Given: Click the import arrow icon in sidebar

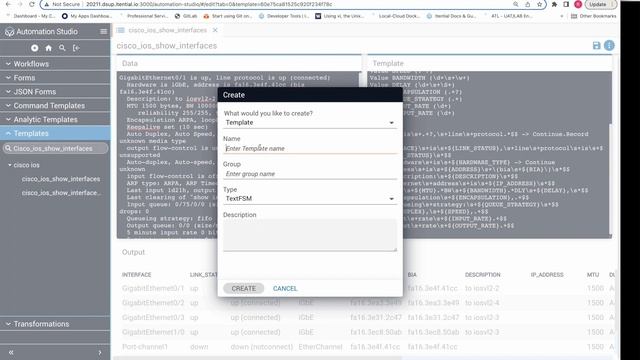Looking at the screenshot, I should click(x=76, y=48).
